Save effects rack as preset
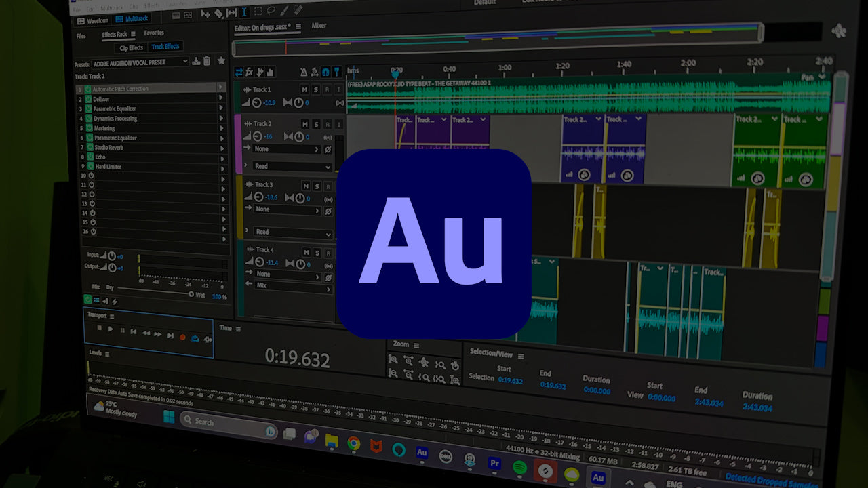The height and width of the screenshot is (488, 868). (196, 61)
